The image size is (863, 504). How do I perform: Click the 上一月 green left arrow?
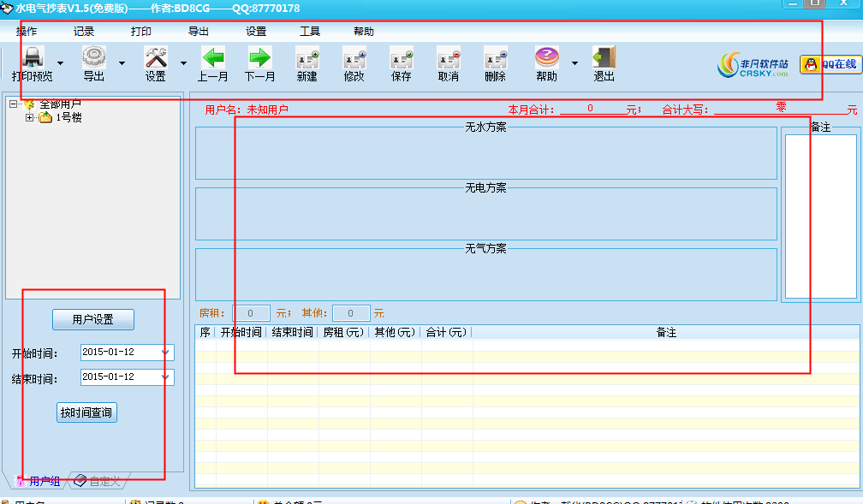point(213,59)
